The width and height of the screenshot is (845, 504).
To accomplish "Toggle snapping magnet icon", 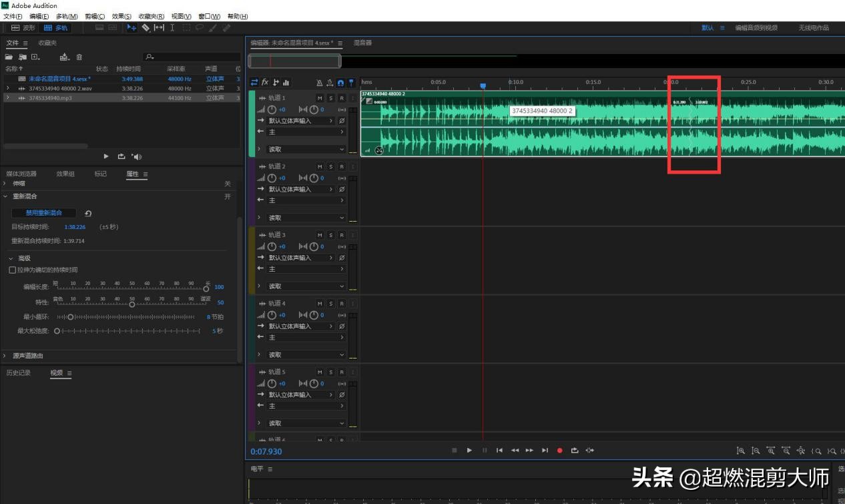I will [x=340, y=83].
